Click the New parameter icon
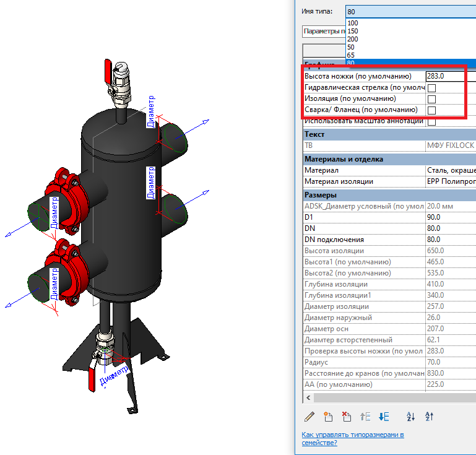This screenshot has width=476, height=455. pyautogui.click(x=328, y=417)
